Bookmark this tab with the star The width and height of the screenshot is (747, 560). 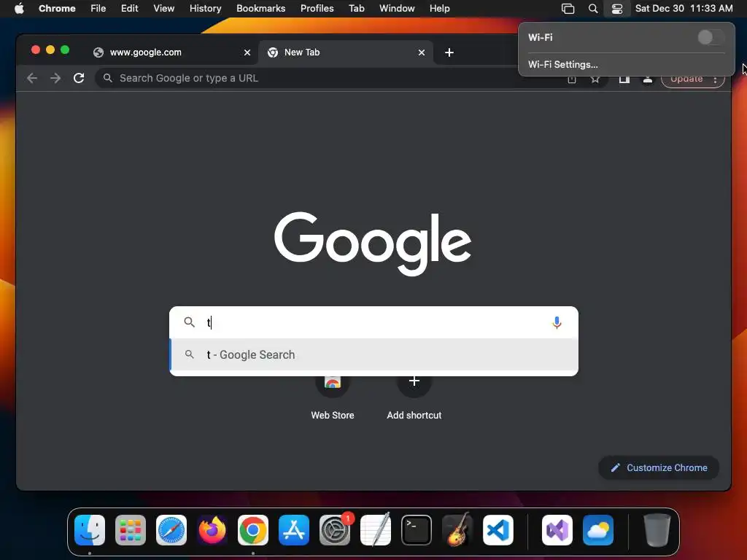(x=595, y=79)
